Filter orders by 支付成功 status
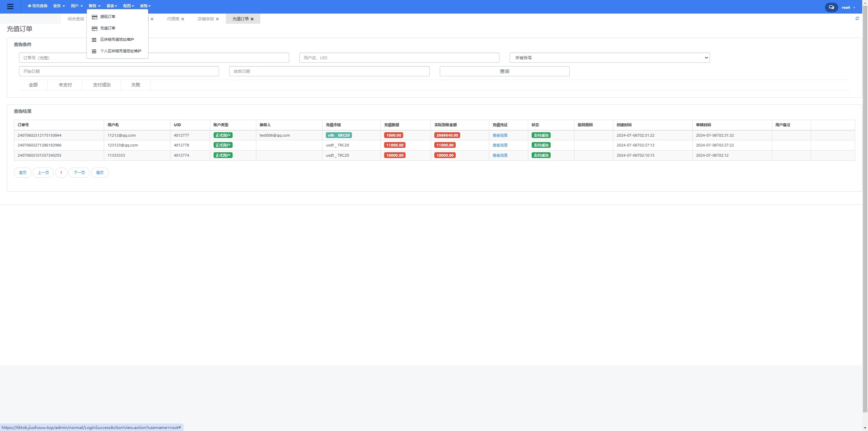Screen dimensions: 868x431 [x=102, y=85]
